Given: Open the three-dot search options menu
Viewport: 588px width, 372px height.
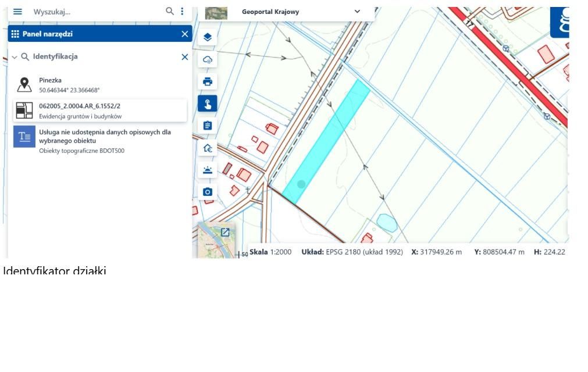Looking at the screenshot, I should click(x=182, y=11).
